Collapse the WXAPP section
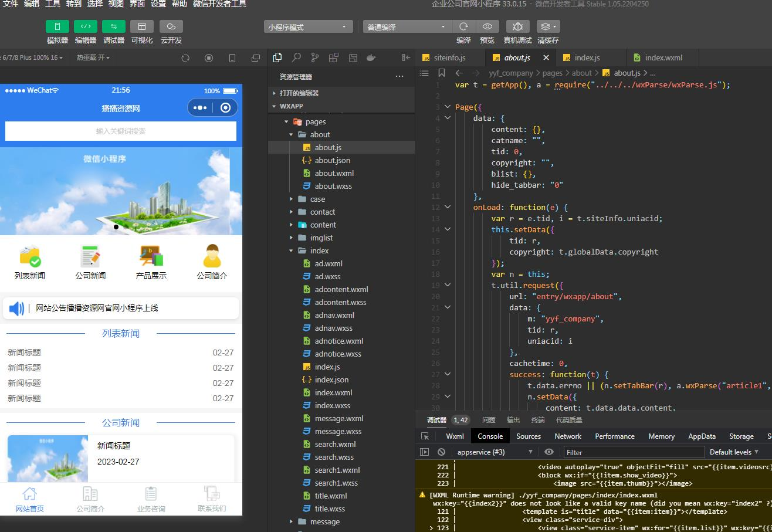Viewport: 772px width, 532px height. 341,106
